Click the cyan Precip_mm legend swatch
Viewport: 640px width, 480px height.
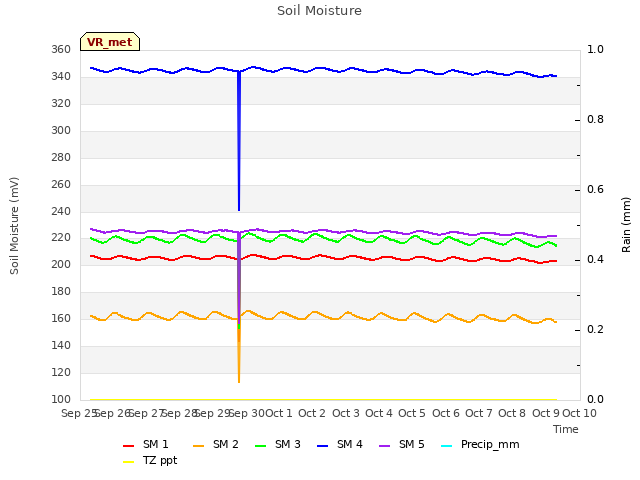[447, 446]
